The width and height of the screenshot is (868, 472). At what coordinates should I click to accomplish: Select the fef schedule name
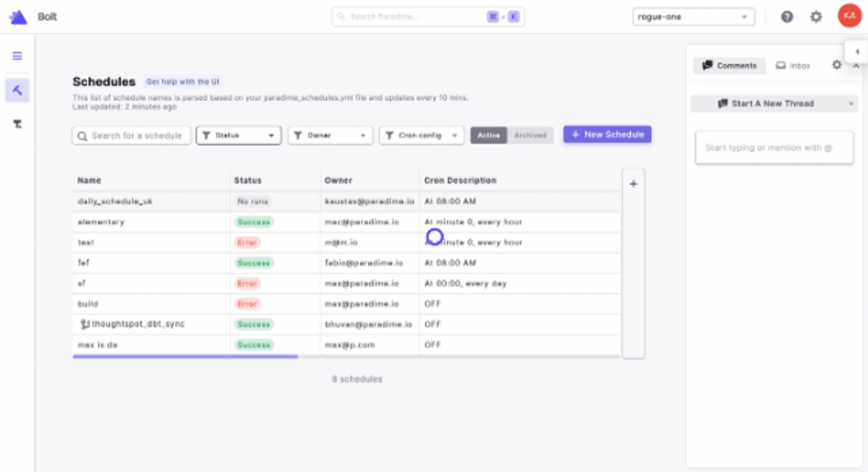pos(83,263)
